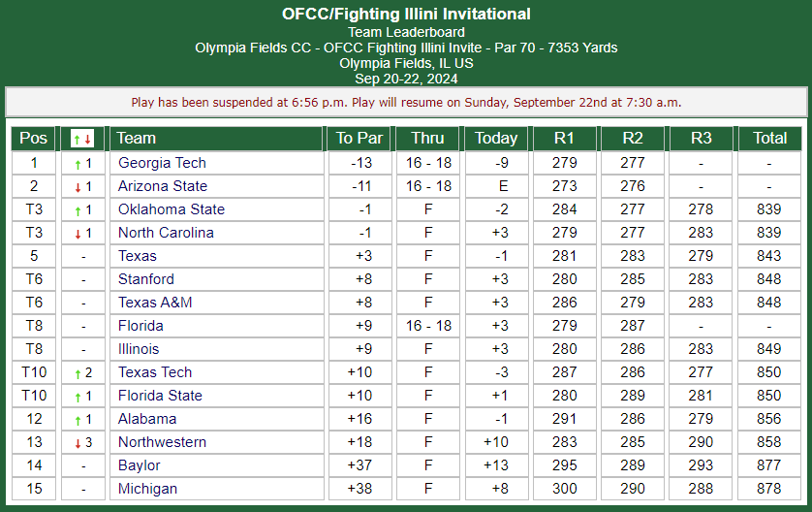Click the Total column header
This screenshot has width=812, height=512.
pos(769,139)
